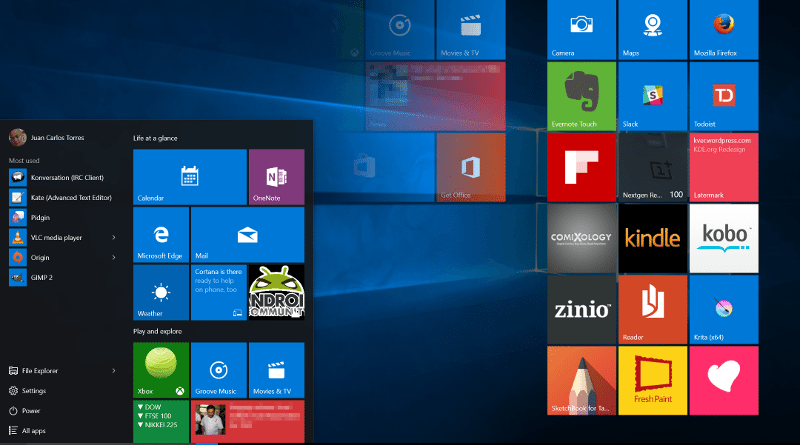Screen dimensions: 800x445
Task: Open the Movies & TV tile in the Start menu
Action: (x=277, y=370)
